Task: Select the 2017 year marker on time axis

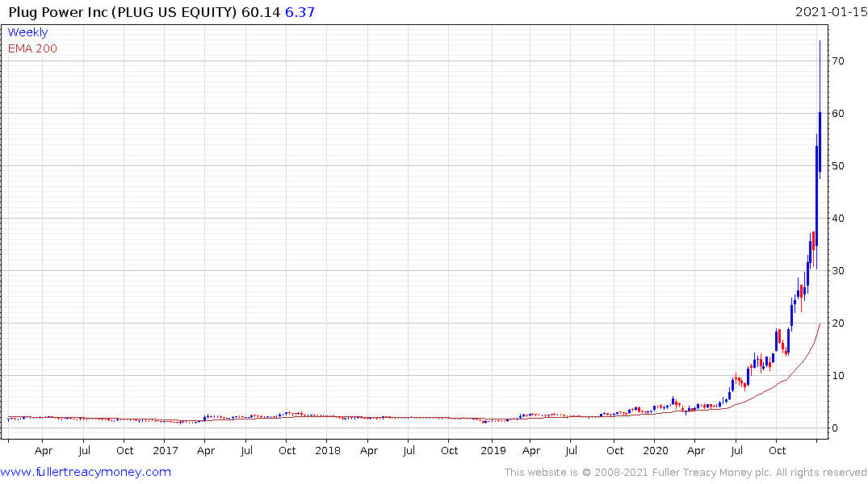Action: coord(165,450)
